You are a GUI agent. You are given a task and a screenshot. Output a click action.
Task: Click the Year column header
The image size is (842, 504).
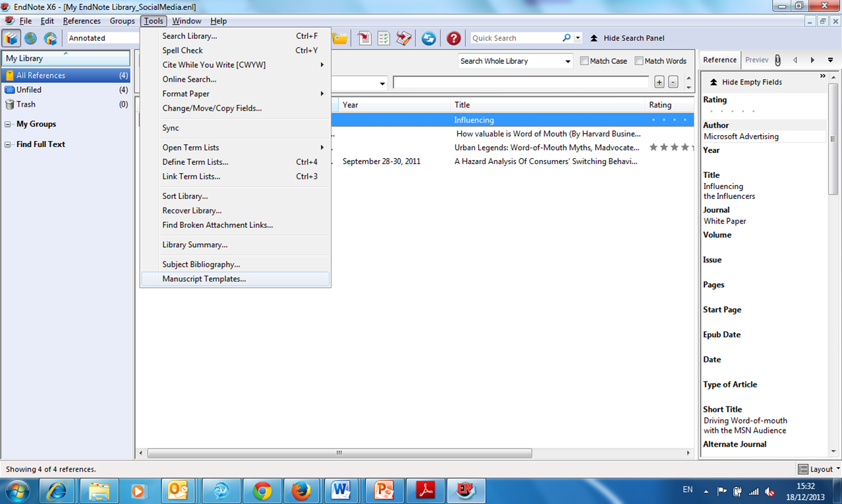click(395, 105)
